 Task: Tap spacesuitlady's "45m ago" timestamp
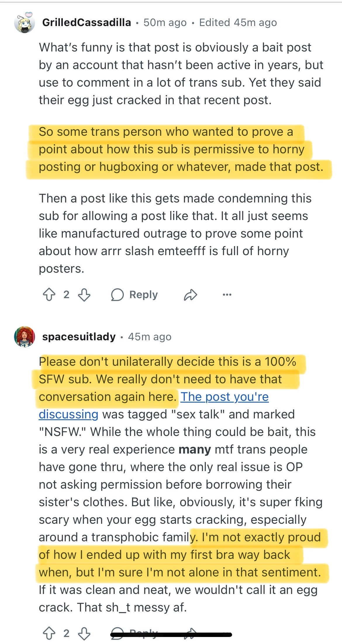tap(150, 337)
